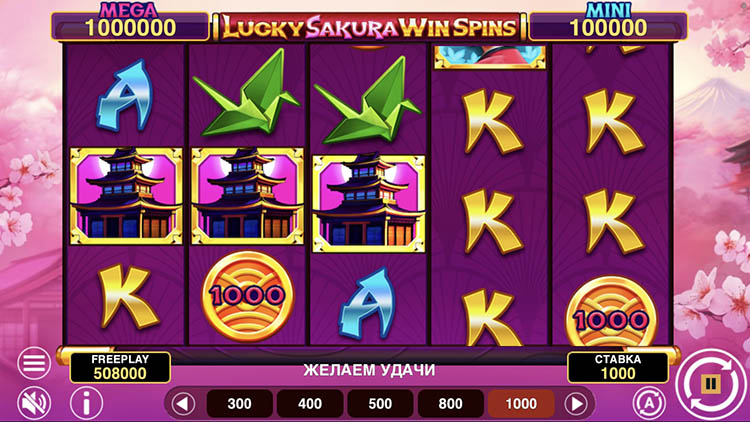
Task: Show lower bets with left arrow
Action: click(183, 404)
